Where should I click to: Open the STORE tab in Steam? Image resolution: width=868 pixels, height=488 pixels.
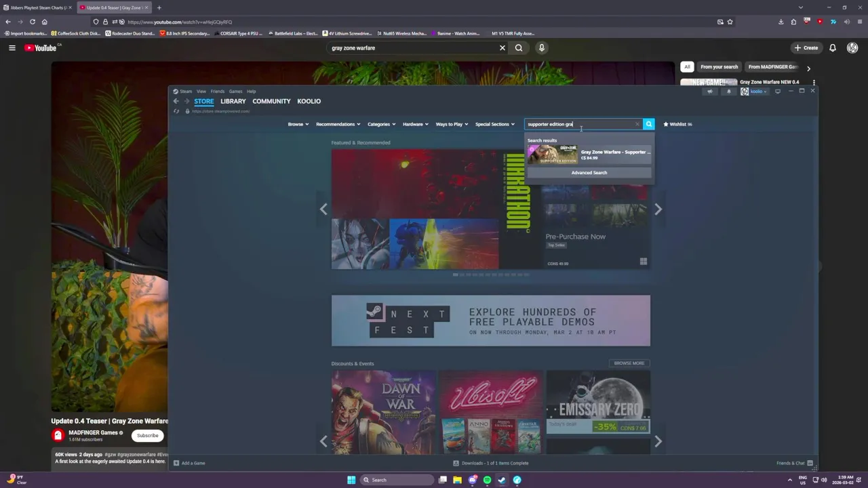tap(203, 101)
